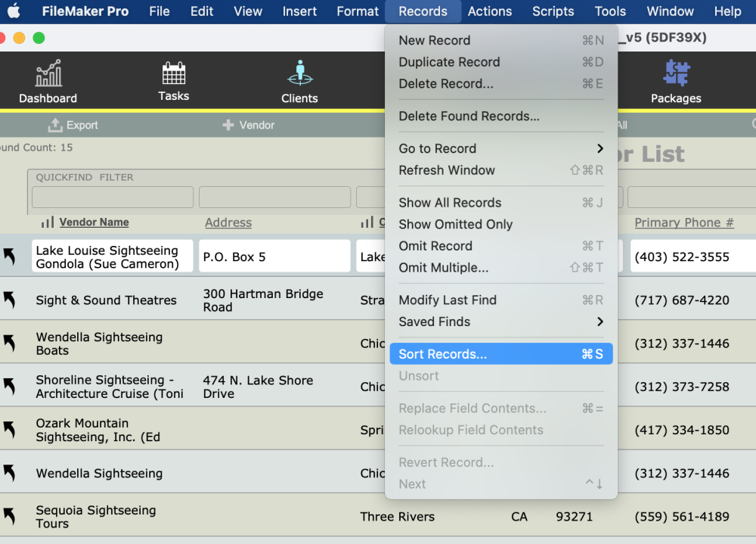
Task: Click the (403) 522-3555 phone field
Action: coord(692,256)
